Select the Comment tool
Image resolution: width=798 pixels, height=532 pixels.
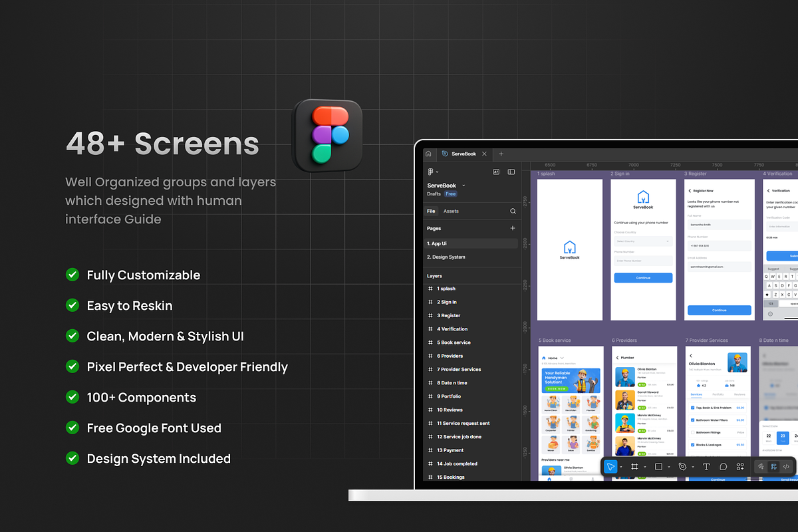[724, 467]
